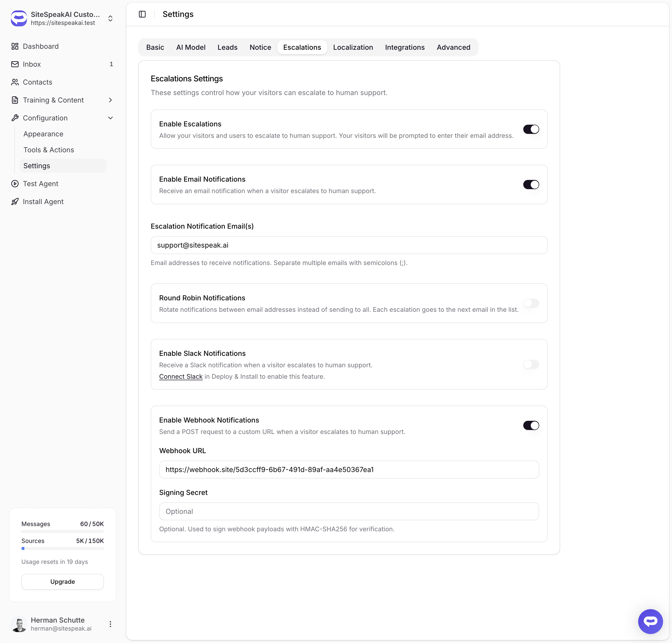Click the Upgrade button

click(63, 582)
